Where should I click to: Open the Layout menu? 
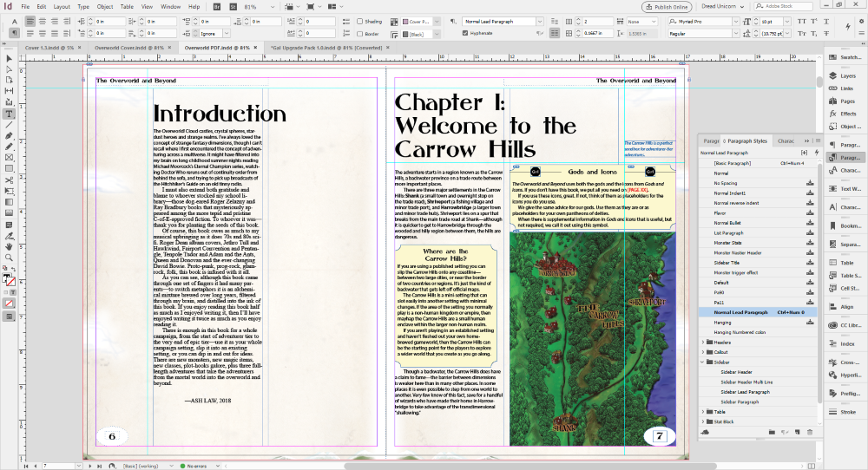point(62,7)
